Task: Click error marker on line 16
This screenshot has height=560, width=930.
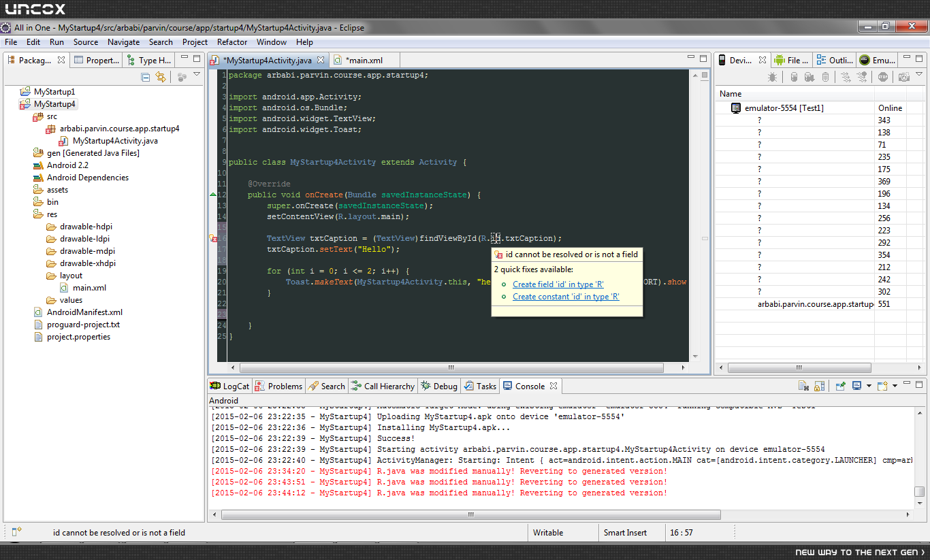Action: [213, 239]
